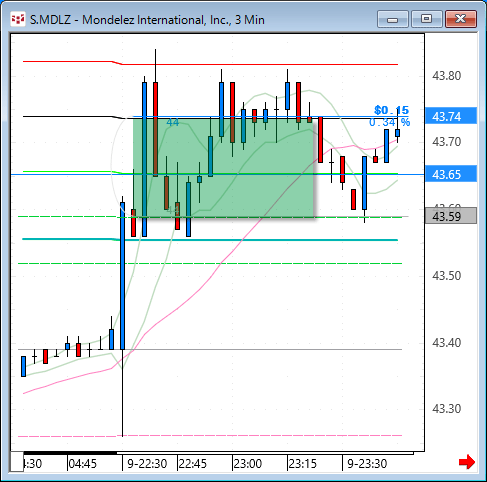The width and height of the screenshot is (487, 482).
Task: Click the 9-22:30 time axis marker
Action: 147,464
